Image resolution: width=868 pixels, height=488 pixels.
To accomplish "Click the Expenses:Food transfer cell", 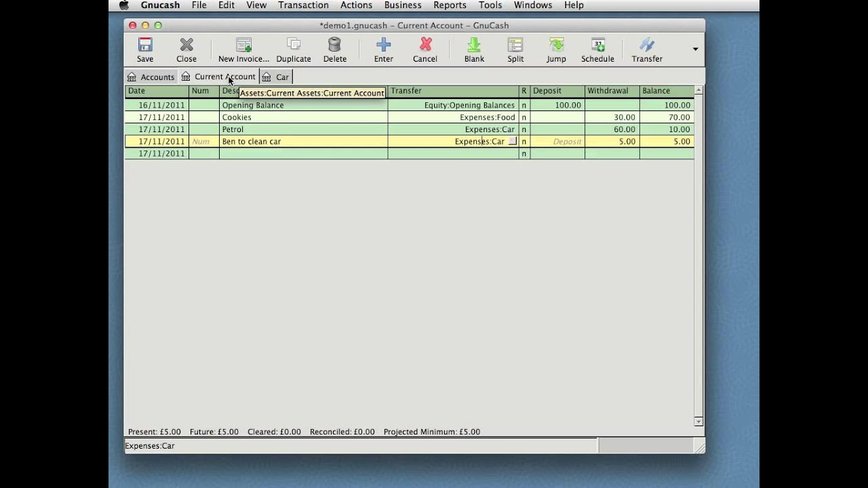I will pos(453,117).
